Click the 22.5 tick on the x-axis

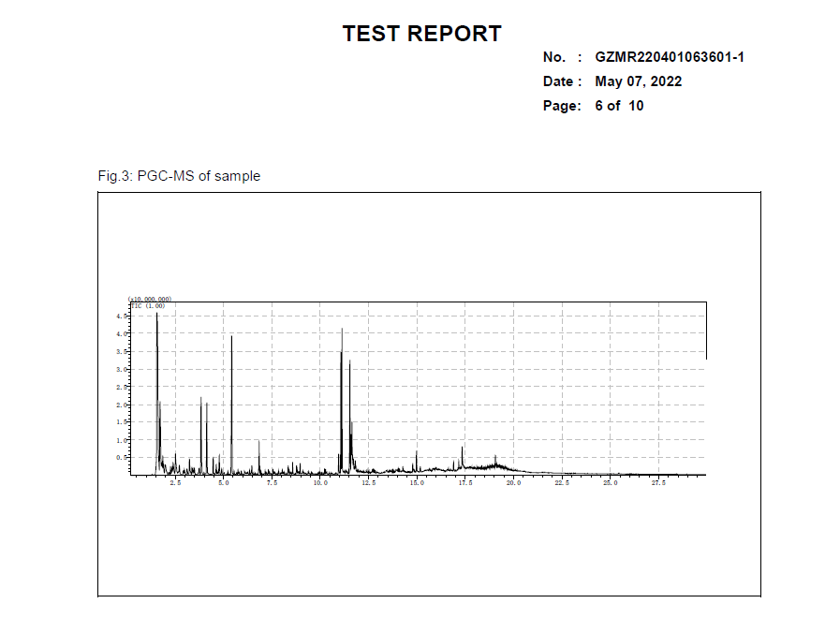click(x=562, y=483)
